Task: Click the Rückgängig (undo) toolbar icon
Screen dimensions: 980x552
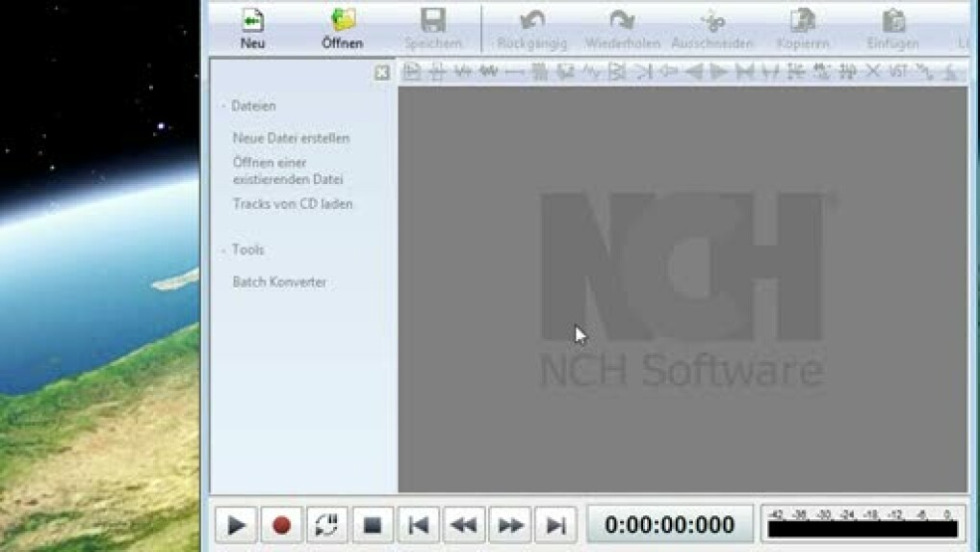Action: click(531, 21)
